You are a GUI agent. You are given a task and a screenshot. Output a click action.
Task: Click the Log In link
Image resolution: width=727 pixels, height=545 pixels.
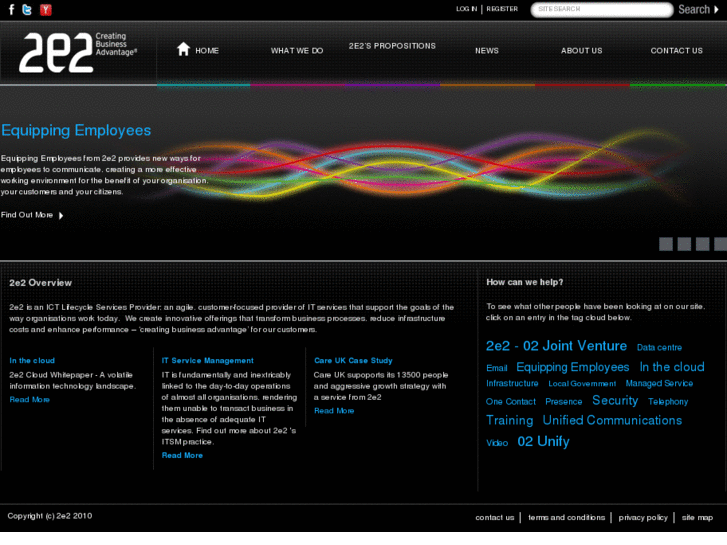point(466,9)
